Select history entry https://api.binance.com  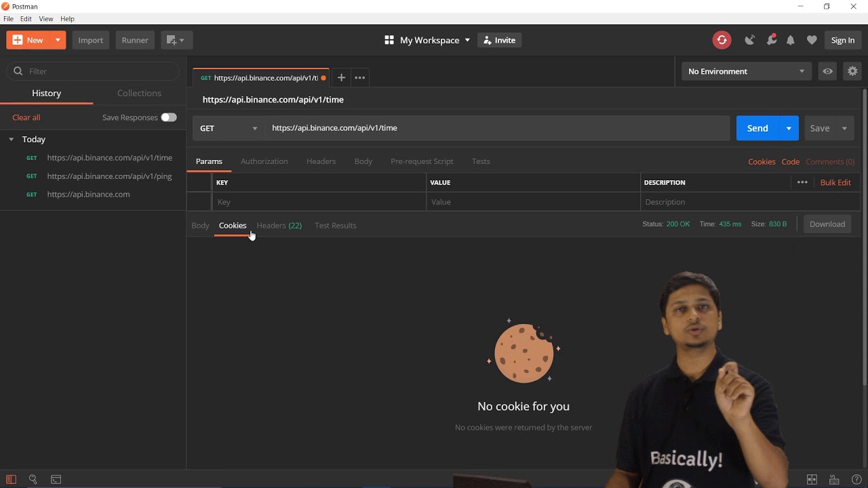tap(88, 195)
